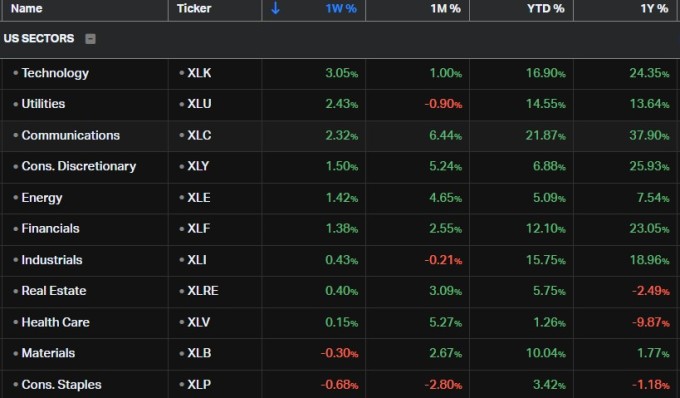Sort table by Name column header
The height and width of the screenshot is (398, 680).
26,8
